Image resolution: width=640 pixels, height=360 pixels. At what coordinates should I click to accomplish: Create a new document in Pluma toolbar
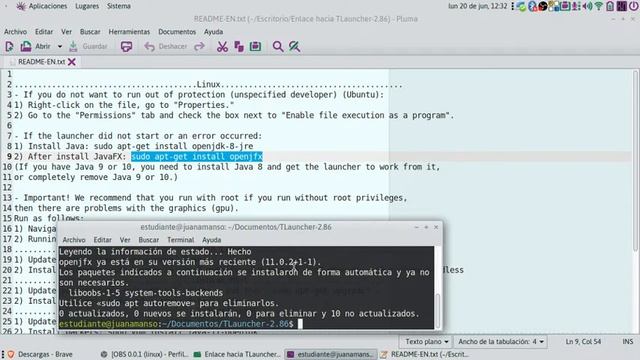(x=9, y=47)
